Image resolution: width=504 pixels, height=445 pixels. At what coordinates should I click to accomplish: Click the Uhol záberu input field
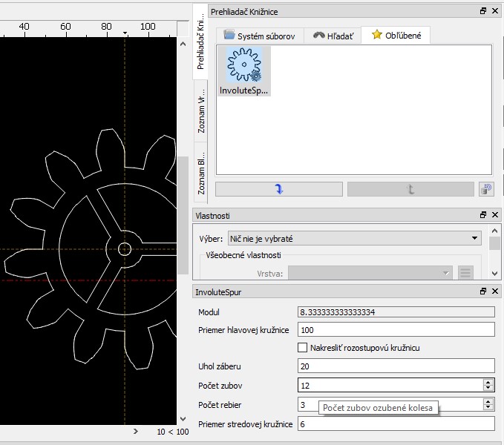tap(396, 366)
